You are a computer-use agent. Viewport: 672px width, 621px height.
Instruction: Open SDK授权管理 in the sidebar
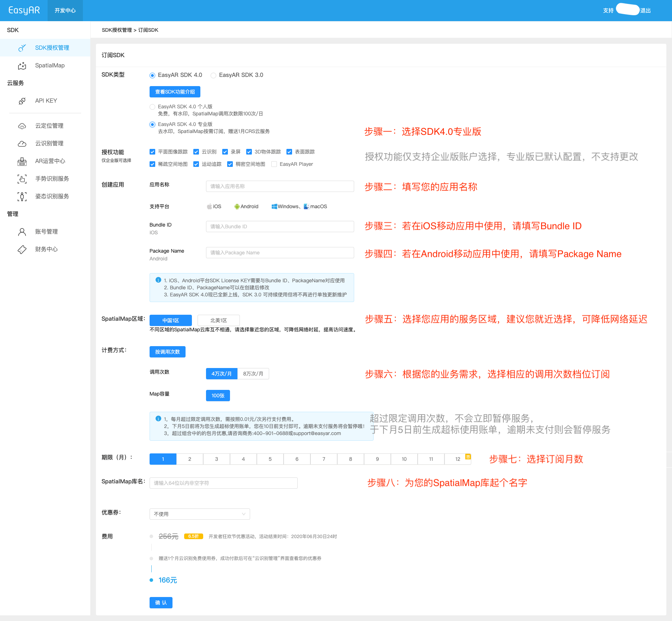click(45, 48)
